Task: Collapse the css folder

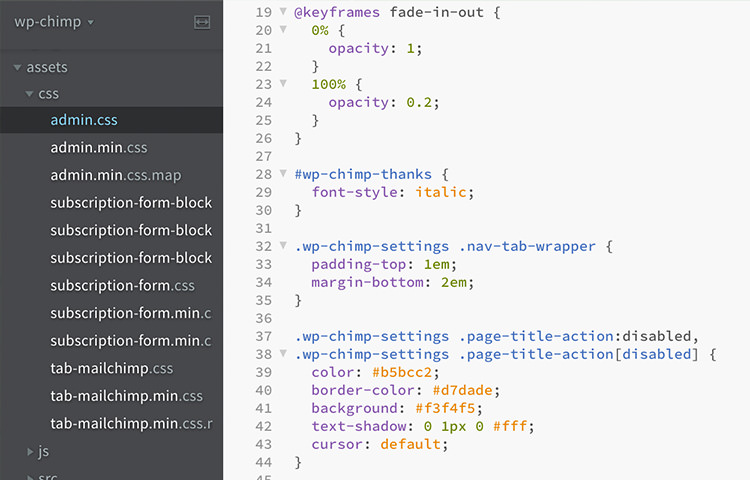Action: tap(30, 94)
